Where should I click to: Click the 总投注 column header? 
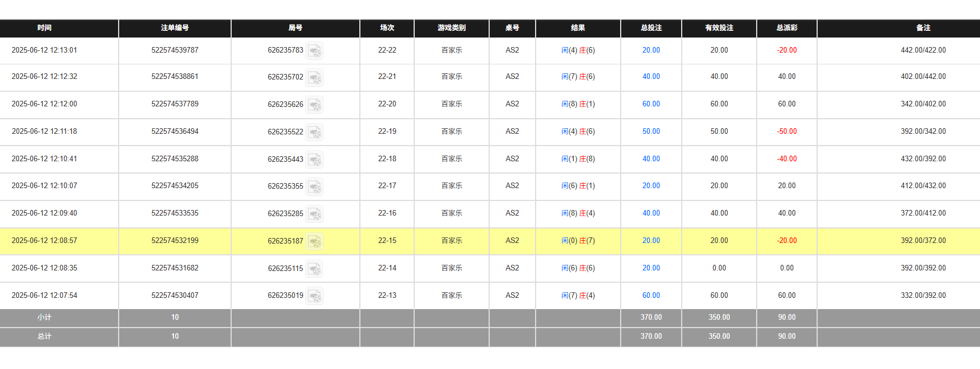[651, 28]
